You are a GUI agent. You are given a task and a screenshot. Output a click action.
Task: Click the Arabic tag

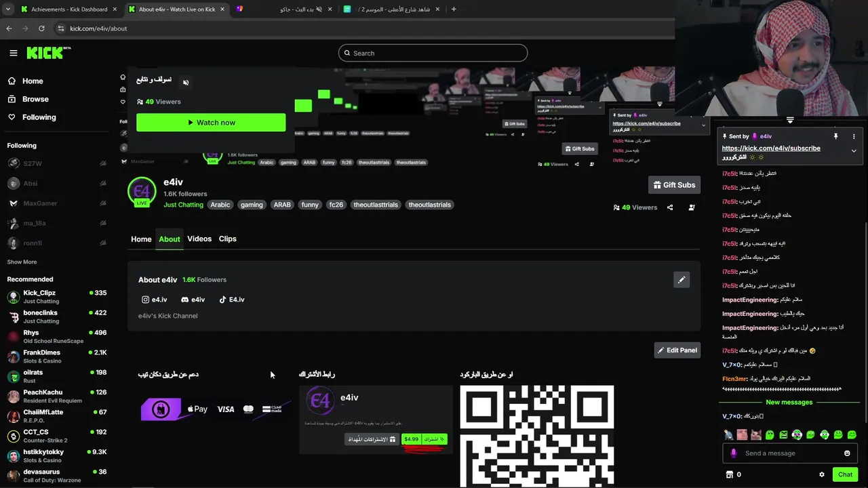pos(220,205)
